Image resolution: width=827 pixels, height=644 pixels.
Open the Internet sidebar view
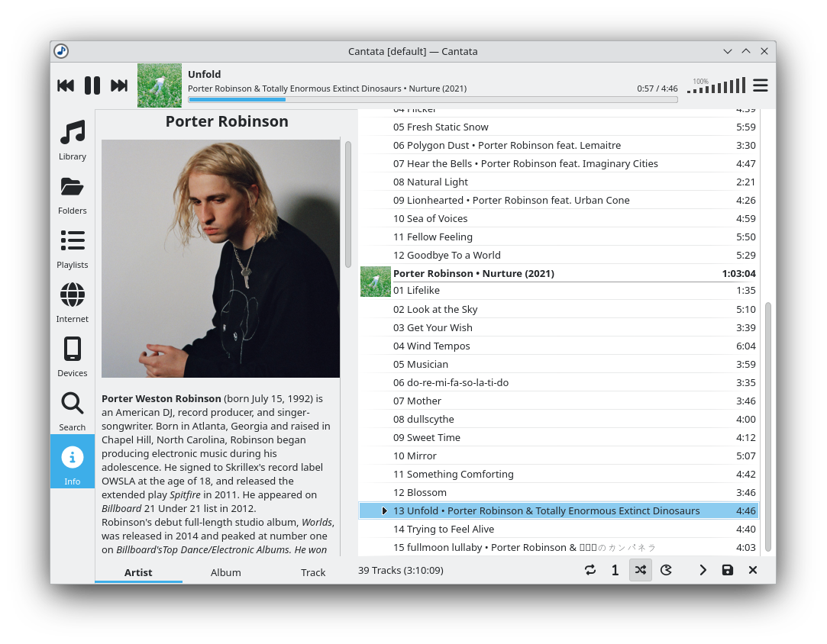pyautogui.click(x=73, y=303)
